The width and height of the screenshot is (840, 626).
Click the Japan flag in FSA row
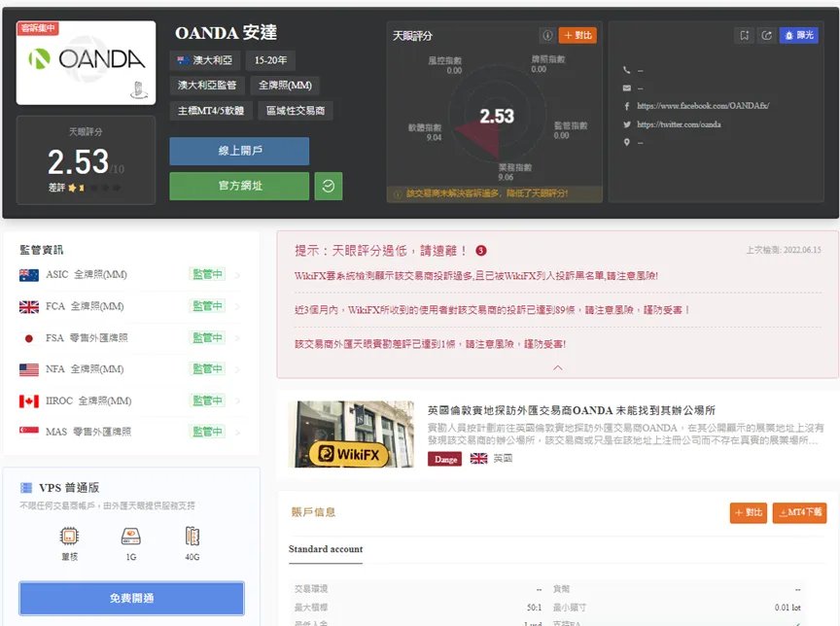(29, 338)
